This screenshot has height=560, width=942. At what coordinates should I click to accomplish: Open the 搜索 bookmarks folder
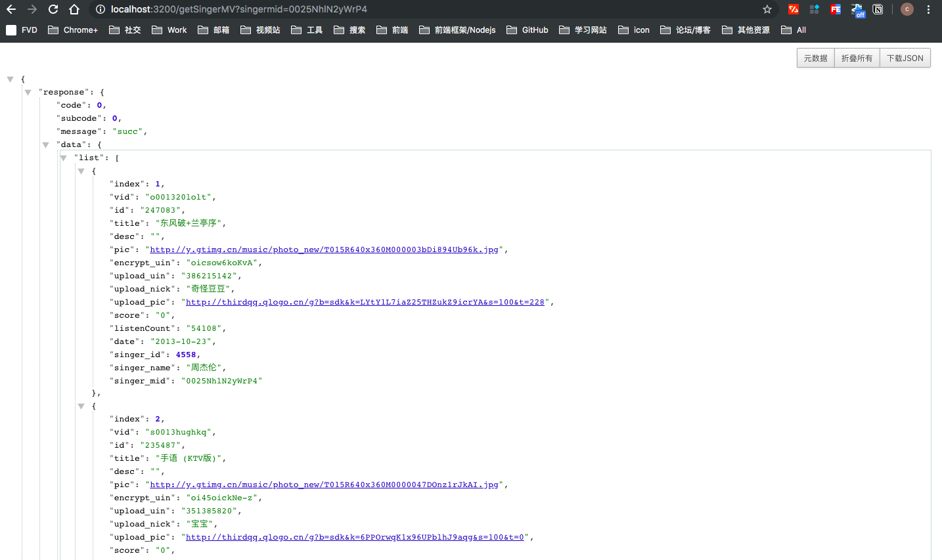349,30
